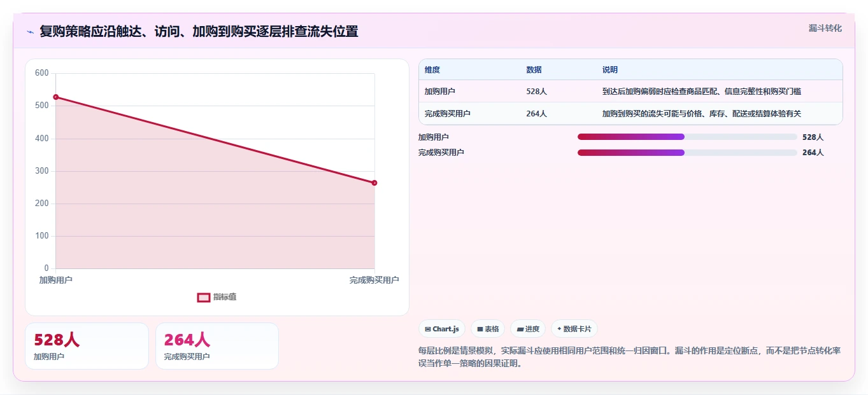Click the 维度 column header

pos(432,70)
